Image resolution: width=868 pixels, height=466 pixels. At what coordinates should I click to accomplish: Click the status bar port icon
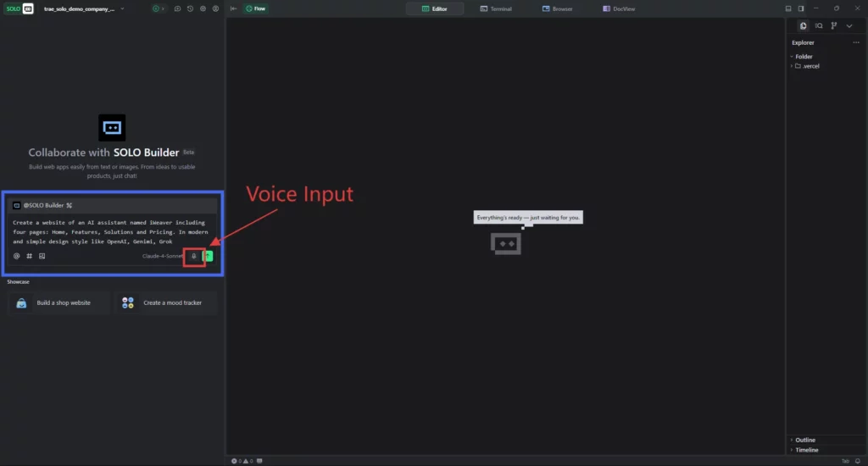259,461
